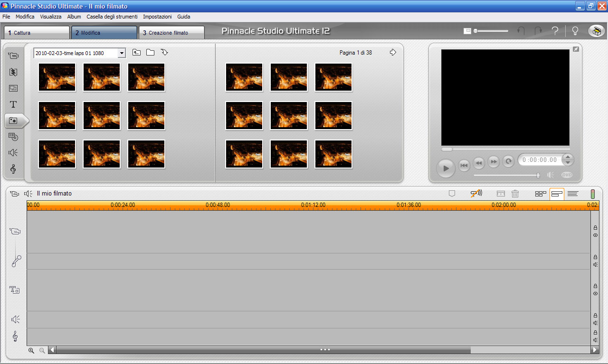Screen dimensions: 608x364
Task: Toggle video track lock
Action: coord(595,228)
